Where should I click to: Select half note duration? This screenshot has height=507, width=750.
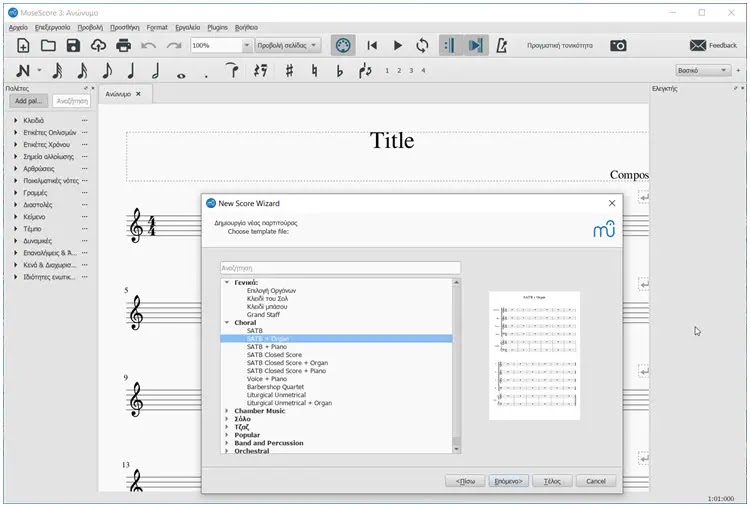click(x=155, y=71)
